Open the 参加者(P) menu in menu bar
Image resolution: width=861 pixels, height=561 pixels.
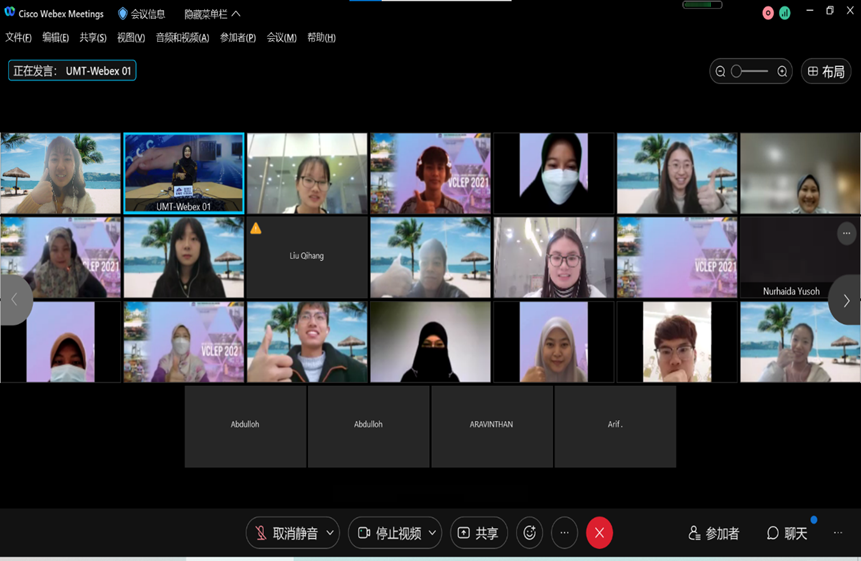pos(238,38)
